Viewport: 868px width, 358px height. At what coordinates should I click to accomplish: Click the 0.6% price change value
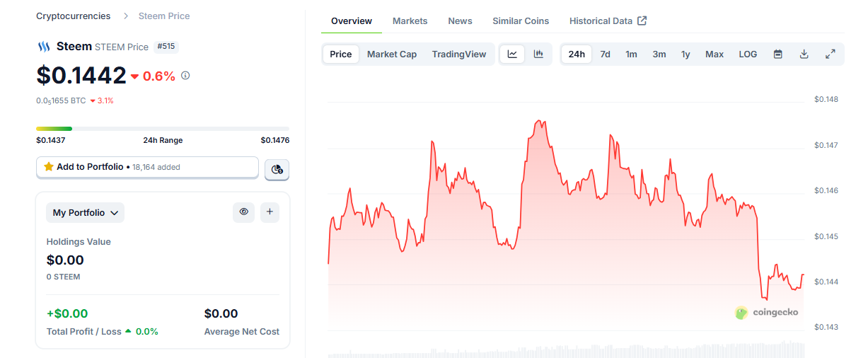159,76
